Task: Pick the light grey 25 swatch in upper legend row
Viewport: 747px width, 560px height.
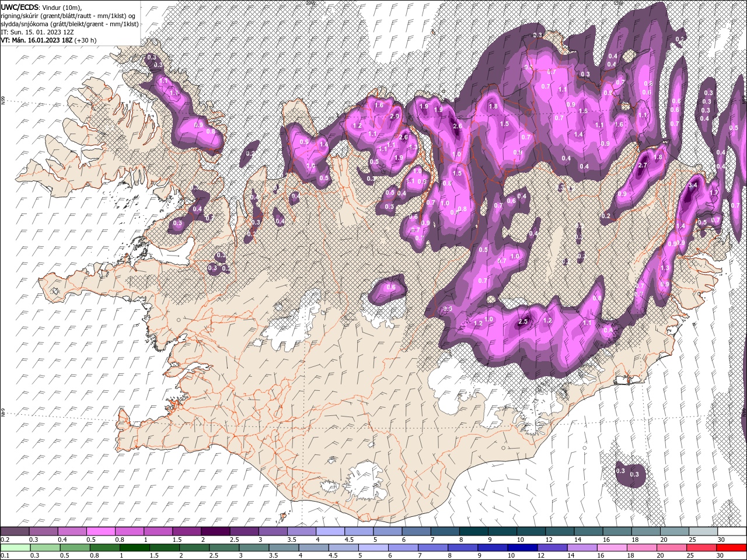Action: click(703, 531)
